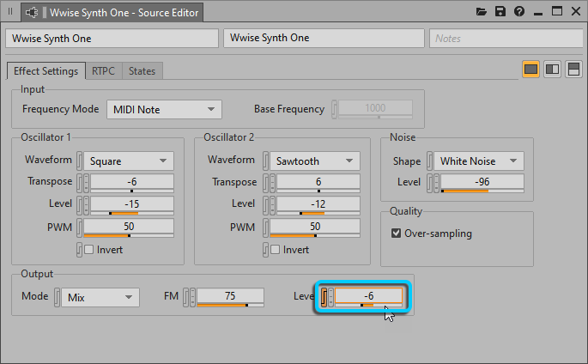Click the Notes input field
The height and width of the screenshot is (364, 588).
pyautogui.click(x=506, y=39)
